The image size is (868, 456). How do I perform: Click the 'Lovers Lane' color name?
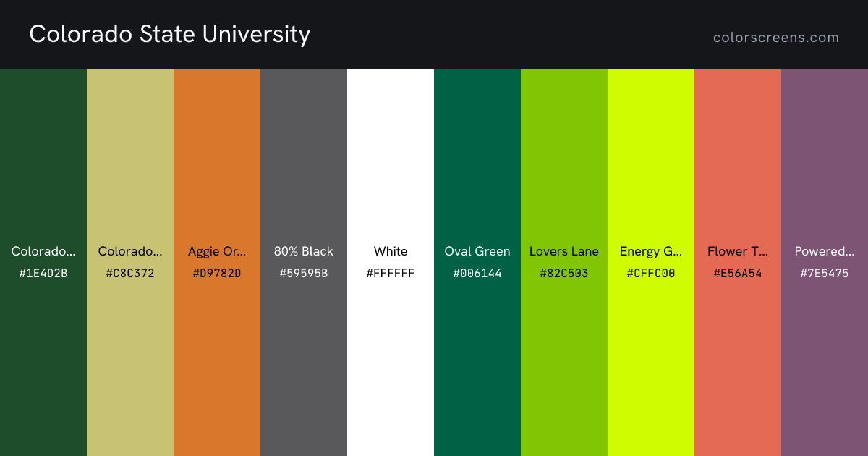pyautogui.click(x=564, y=251)
